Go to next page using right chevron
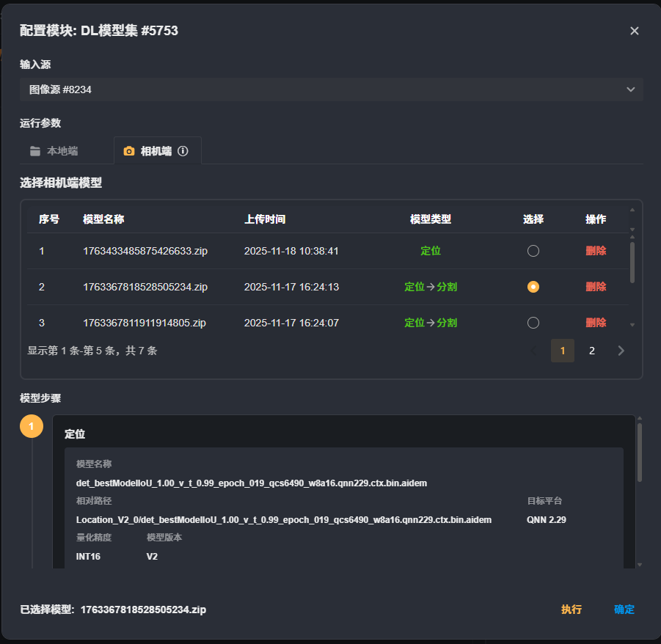 (621, 351)
